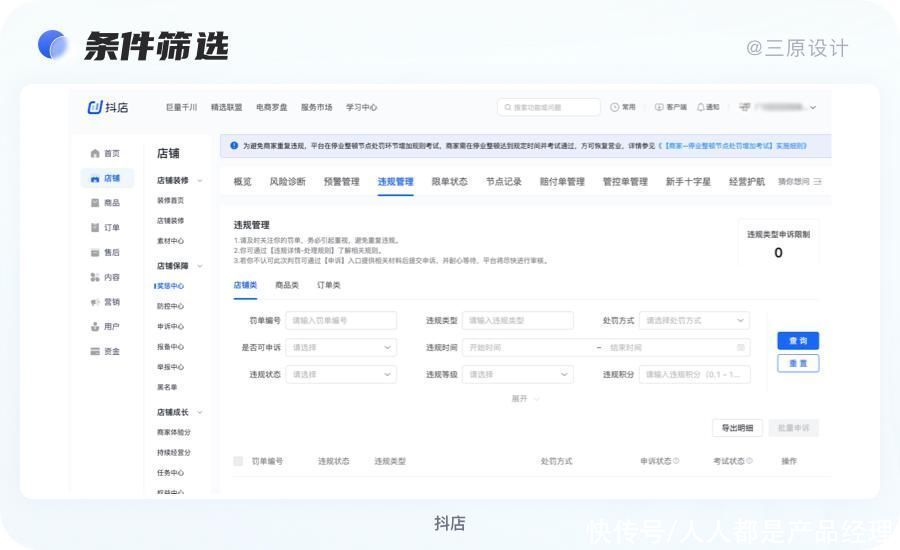
Task: Open 电商罗盘 in top navigation
Action: tap(271, 107)
